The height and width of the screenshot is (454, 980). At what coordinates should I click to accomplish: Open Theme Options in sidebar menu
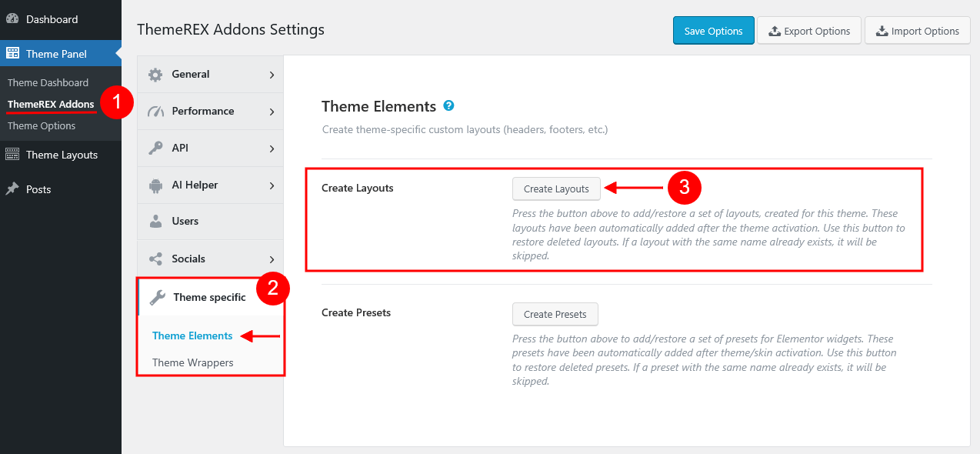tap(42, 125)
